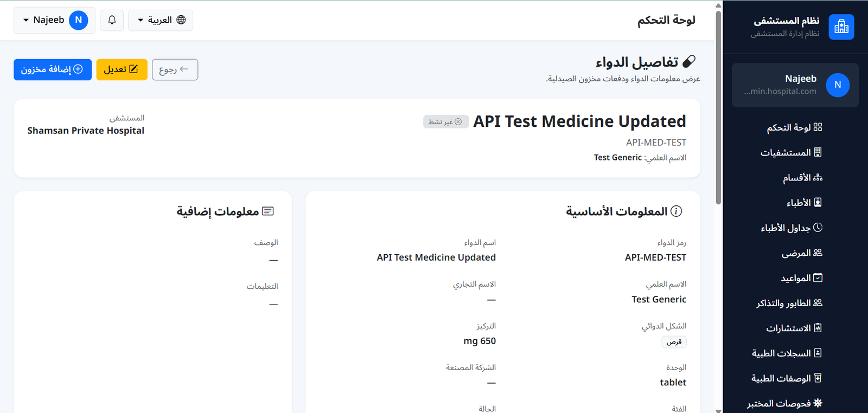The width and height of the screenshot is (868, 413).
Task: Click the Najeeb avatar in the sidebar
Action: click(838, 85)
